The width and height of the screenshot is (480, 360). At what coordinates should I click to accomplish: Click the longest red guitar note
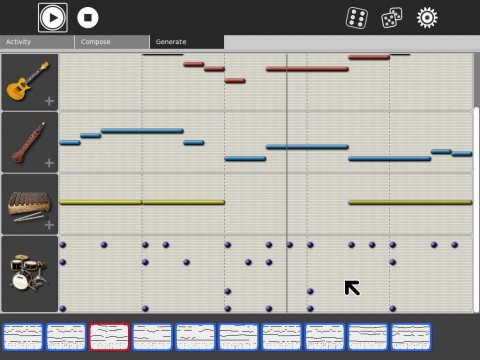307,69
